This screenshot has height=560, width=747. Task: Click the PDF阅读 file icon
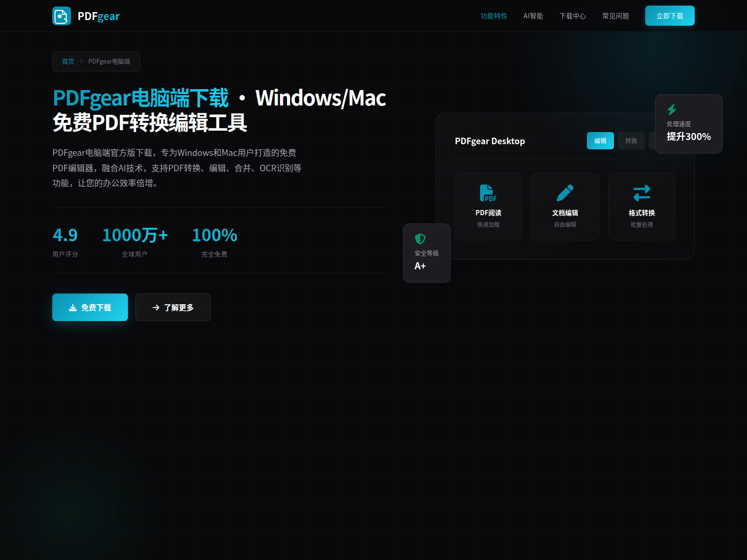488,193
